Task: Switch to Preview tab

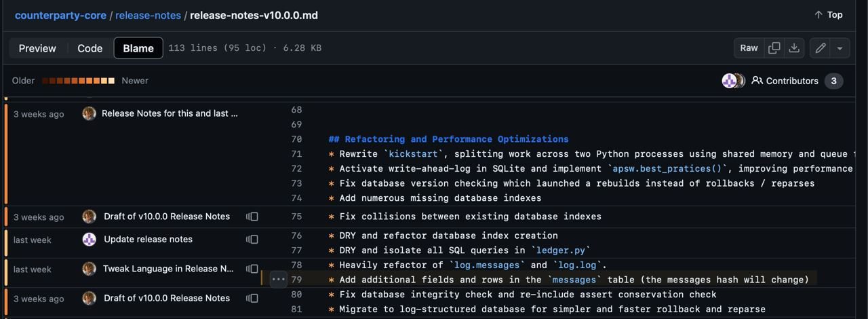Action: [x=37, y=48]
